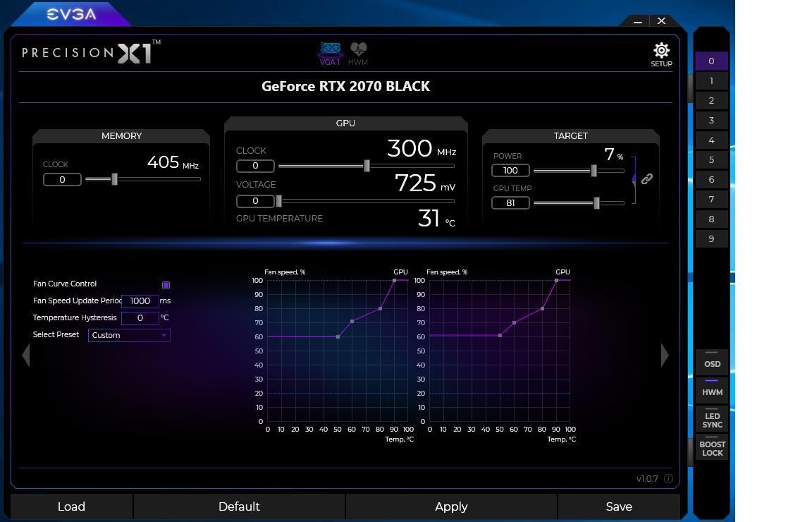The width and height of the screenshot is (812, 522).
Task: Toggle LED Sync in the sidebar
Action: click(711, 420)
